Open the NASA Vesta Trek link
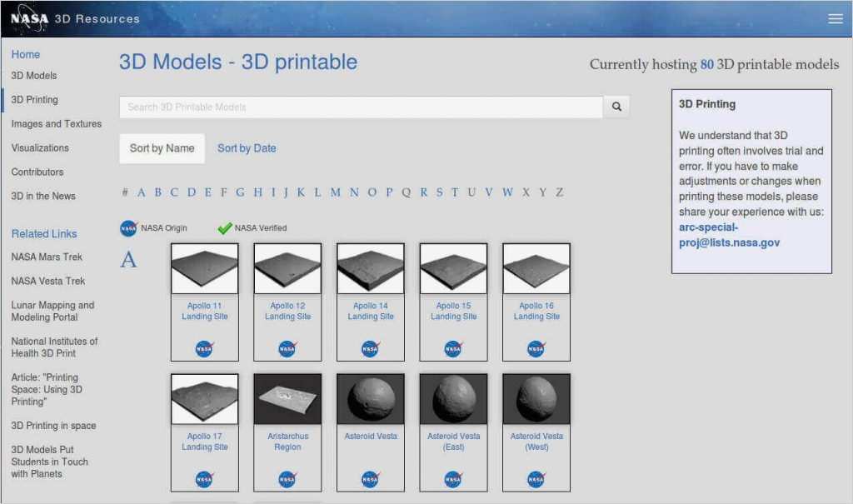The width and height of the screenshot is (853, 504). point(46,281)
